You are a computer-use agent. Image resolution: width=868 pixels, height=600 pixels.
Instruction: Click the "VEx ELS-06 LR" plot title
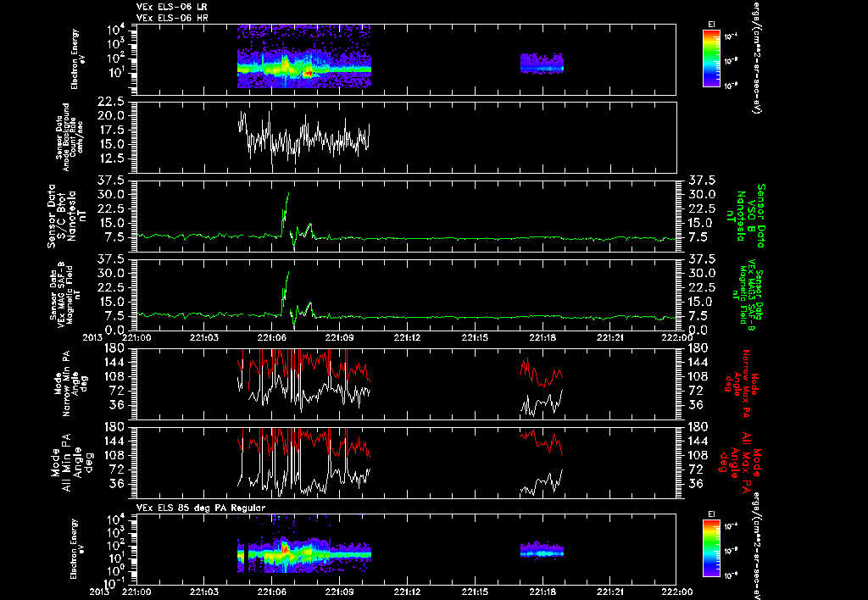(171, 7)
